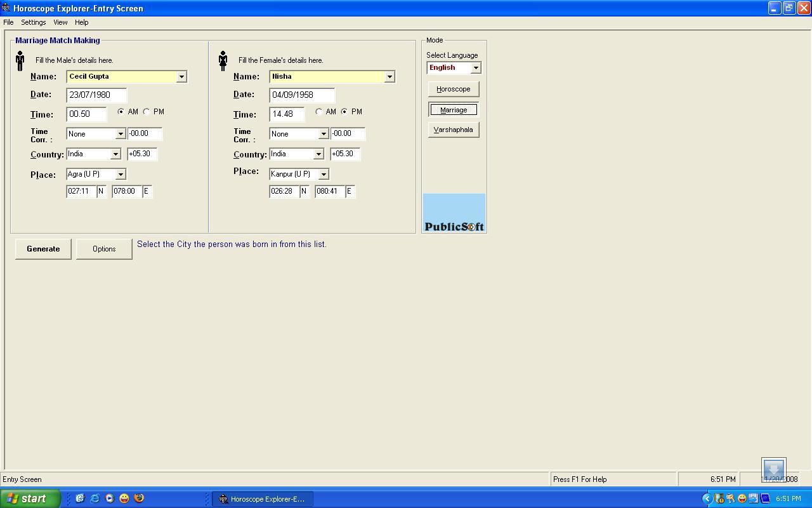Click the PublicSoft logo

(454, 213)
